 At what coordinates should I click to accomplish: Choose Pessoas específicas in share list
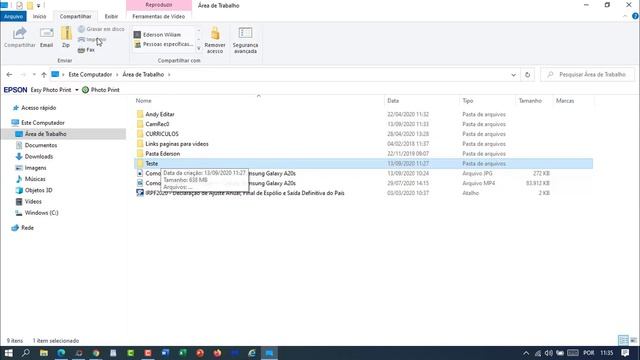pos(163,44)
